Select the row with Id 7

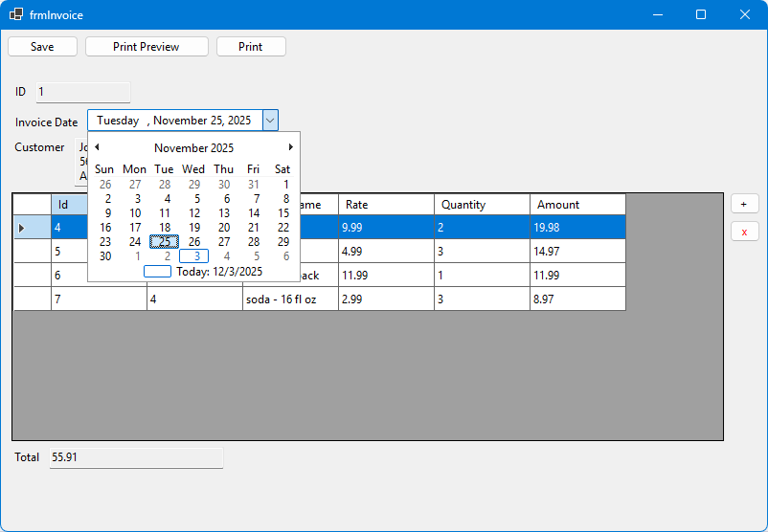(33, 299)
